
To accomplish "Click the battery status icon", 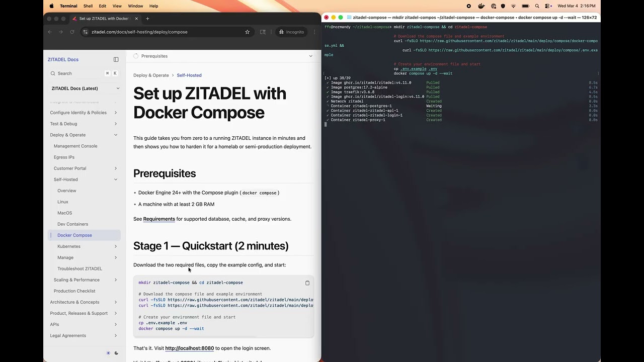I will tap(525, 6).
